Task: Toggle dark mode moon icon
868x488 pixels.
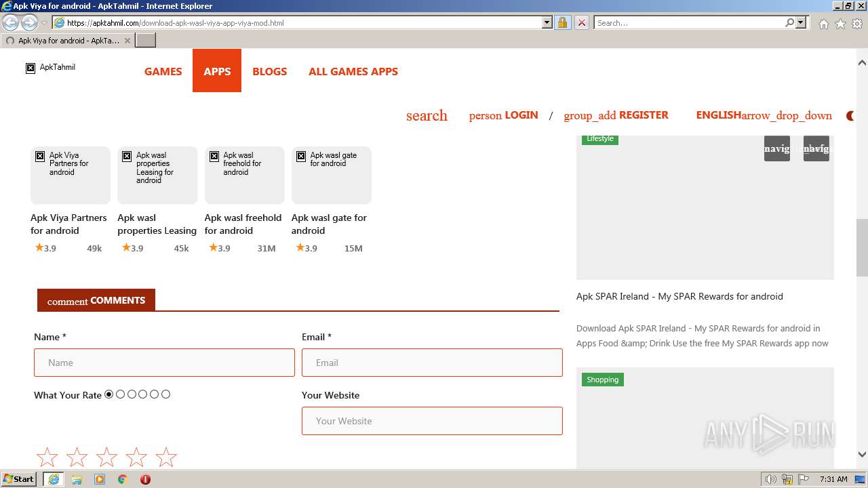Action: tap(850, 116)
